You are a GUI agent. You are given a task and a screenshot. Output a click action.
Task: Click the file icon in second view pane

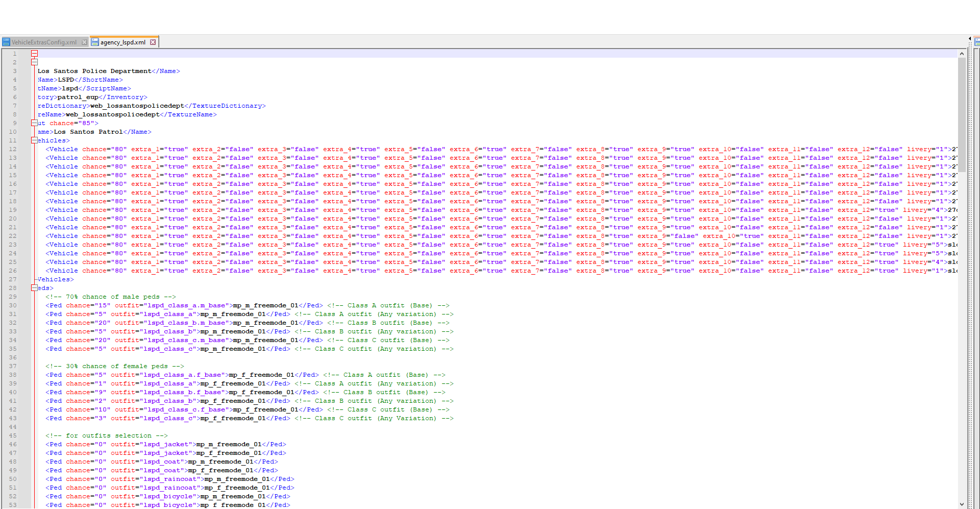click(x=977, y=42)
